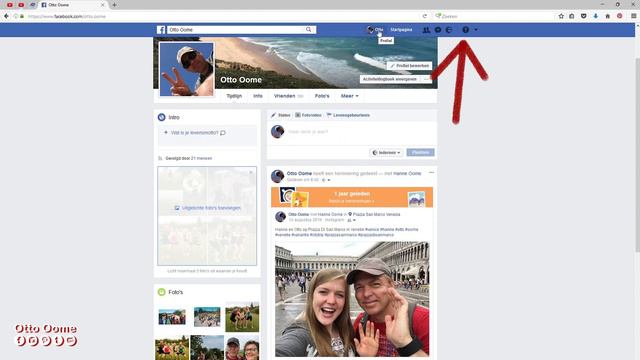The width and height of the screenshot is (640, 360).
Task: Select Levensgebeurtenis composer option
Action: (348, 115)
